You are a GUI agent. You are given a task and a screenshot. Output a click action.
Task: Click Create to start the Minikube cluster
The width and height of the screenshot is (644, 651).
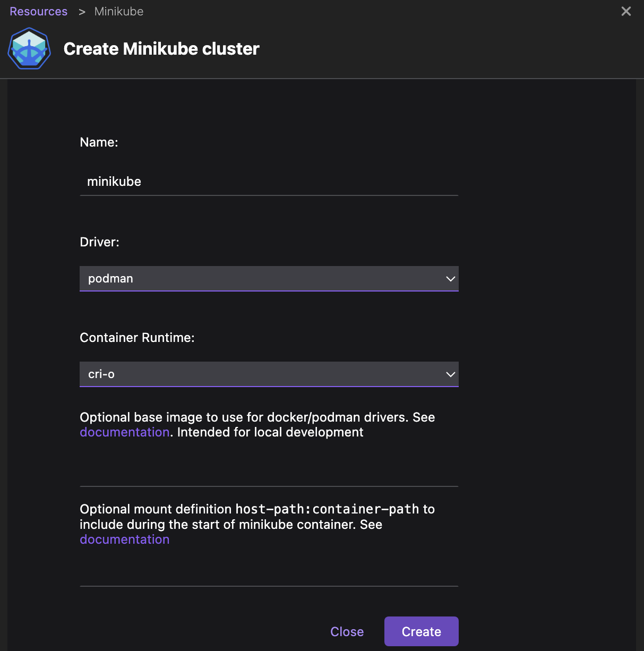coord(421,631)
